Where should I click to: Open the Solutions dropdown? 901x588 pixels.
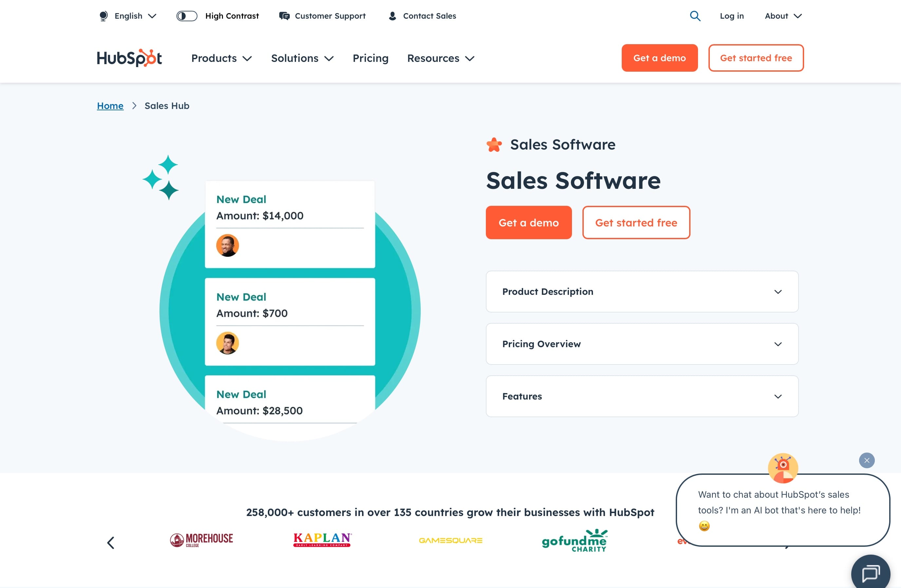(x=302, y=58)
